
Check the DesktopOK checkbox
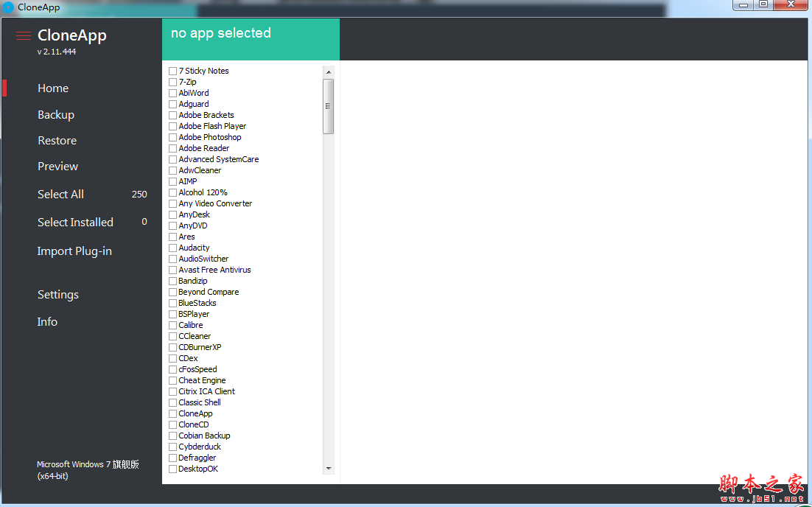pyautogui.click(x=173, y=469)
